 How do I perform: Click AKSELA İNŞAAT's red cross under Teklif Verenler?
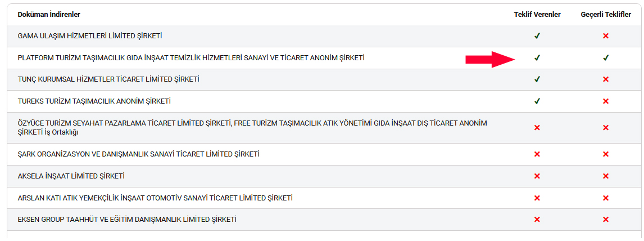point(537,176)
